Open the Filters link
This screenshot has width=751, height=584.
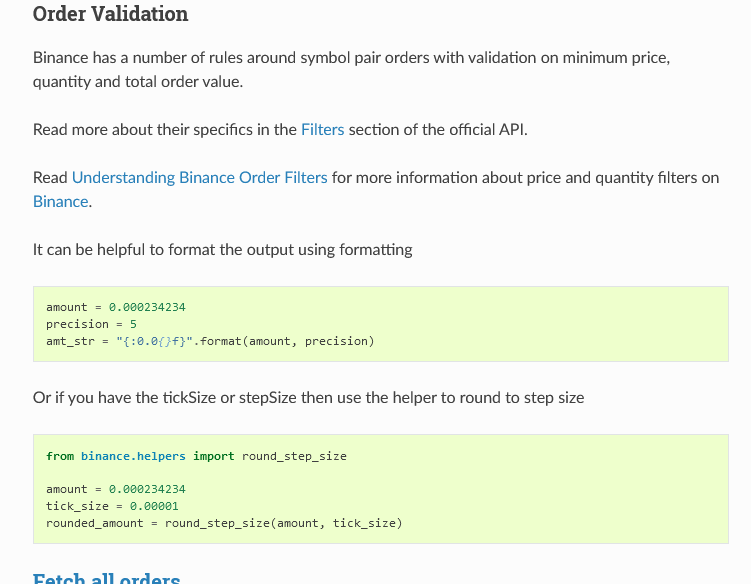tap(322, 130)
